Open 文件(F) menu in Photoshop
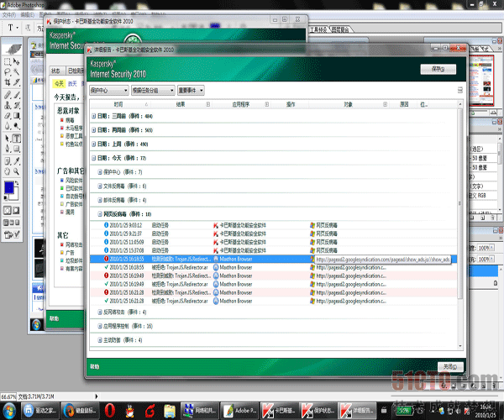Image resolution: width=504 pixels, height=420 pixels. 9,15
